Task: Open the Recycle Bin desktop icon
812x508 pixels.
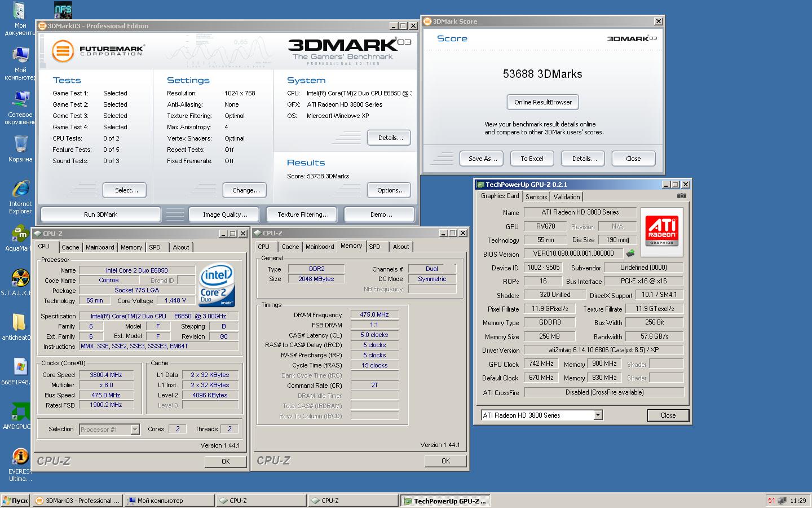Action: (20, 148)
